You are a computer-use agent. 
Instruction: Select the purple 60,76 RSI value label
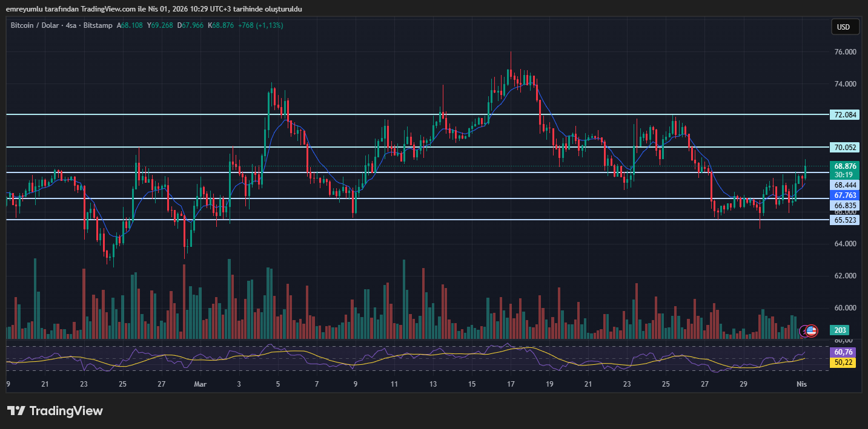point(844,352)
